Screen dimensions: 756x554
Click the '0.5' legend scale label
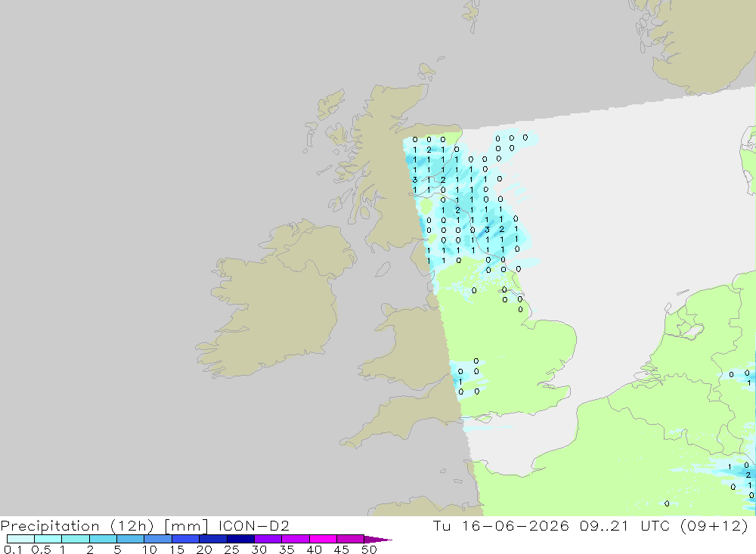tap(42, 549)
